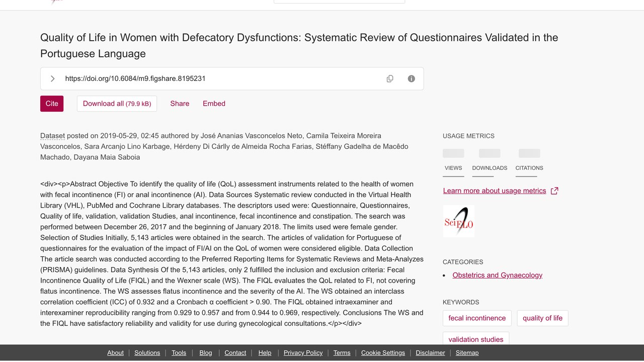Open the Share option
Image resolution: width=644 pixels, height=362 pixels.
pyautogui.click(x=180, y=104)
